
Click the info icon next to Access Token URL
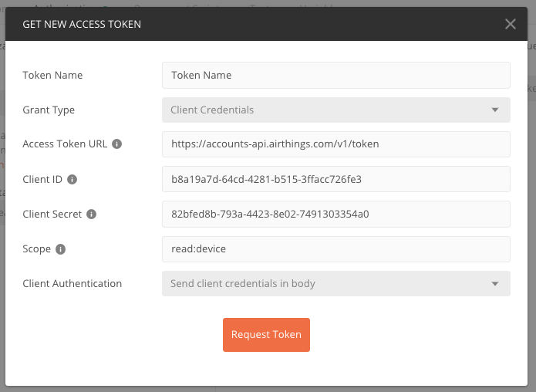pos(117,144)
